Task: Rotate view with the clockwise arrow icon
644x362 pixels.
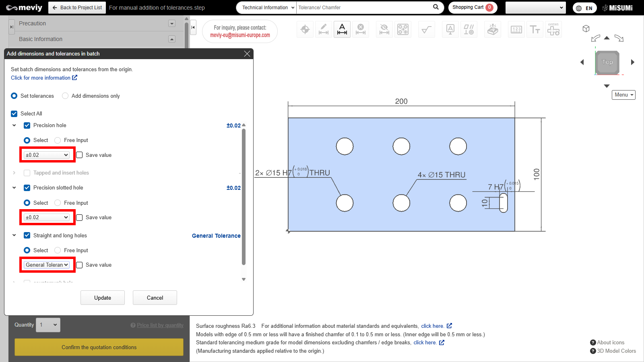Action: pyautogui.click(x=619, y=38)
